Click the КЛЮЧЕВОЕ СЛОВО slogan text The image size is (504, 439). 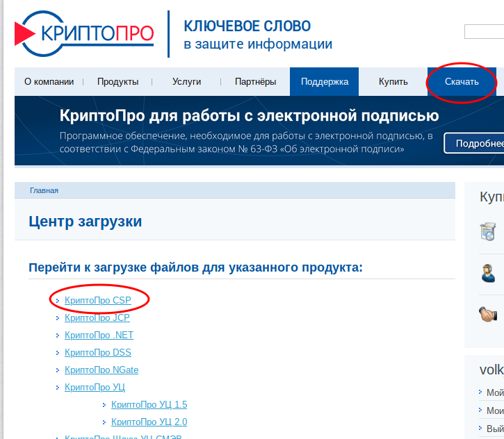(247, 26)
